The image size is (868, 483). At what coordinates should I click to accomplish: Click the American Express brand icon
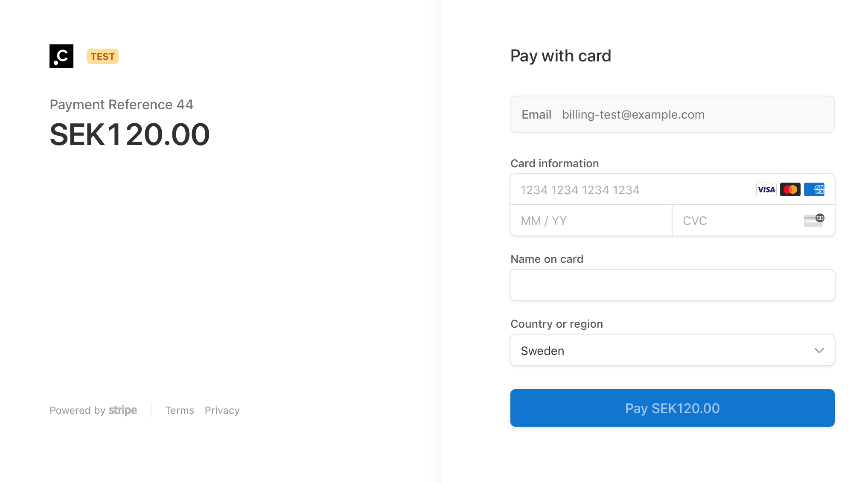pyautogui.click(x=815, y=189)
